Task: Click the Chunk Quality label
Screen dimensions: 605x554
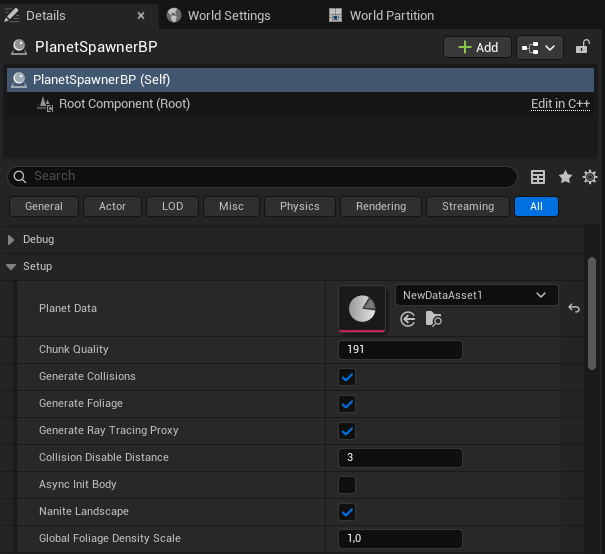Action: [x=73, y=349]
